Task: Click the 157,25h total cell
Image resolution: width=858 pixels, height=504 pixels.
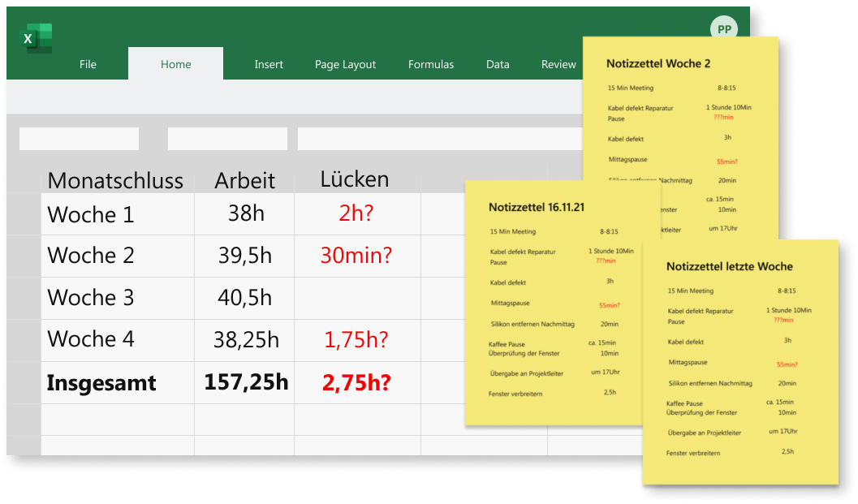Action: pos(244,382)
